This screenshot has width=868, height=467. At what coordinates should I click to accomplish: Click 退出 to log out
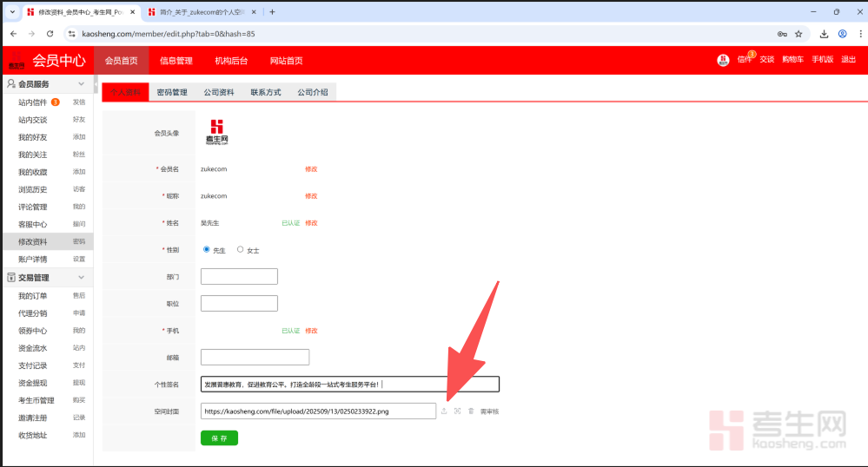point(848,60)
